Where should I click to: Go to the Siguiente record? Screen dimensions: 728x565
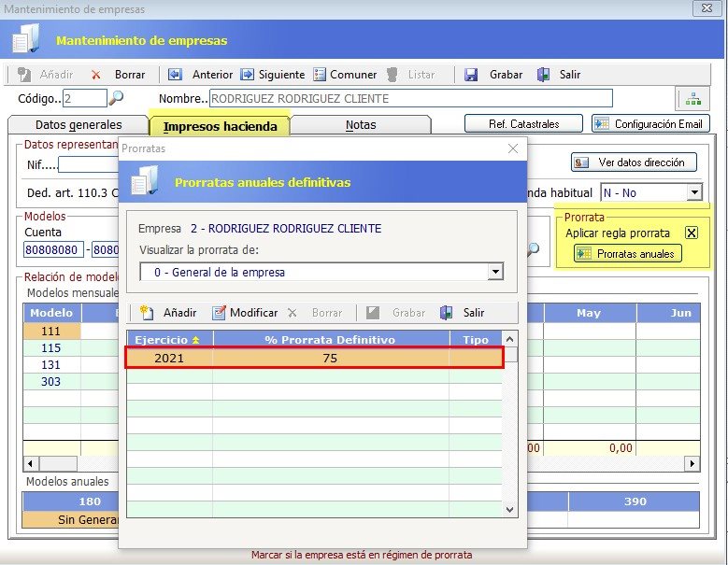[x=272, y=75]
